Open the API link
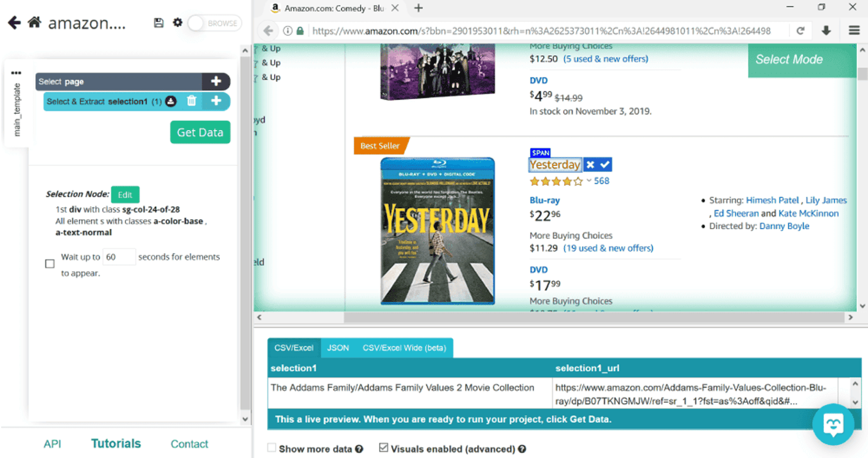Image resolution: width=868 pixels, height=458 pixels. [x=52, y=444]
